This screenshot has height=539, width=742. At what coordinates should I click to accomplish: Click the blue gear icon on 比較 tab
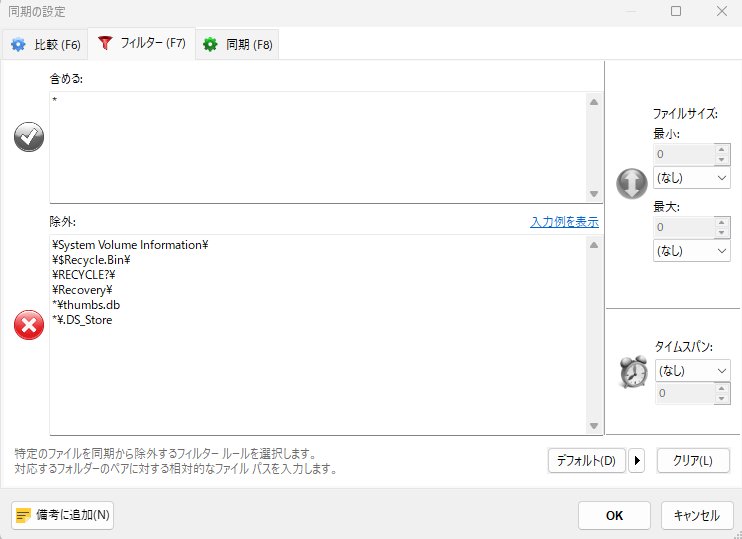click(x=18, y=45)
